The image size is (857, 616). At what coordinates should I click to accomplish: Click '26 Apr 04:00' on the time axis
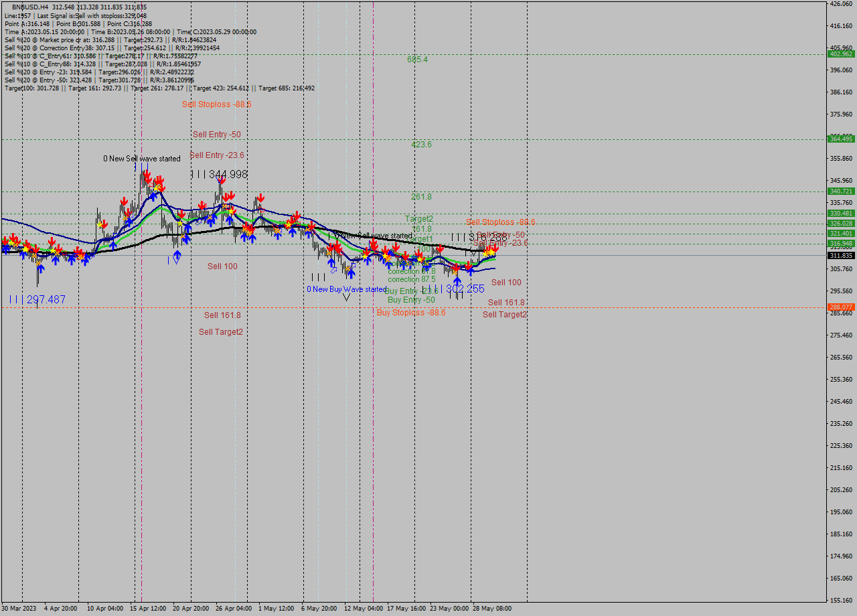234,609
